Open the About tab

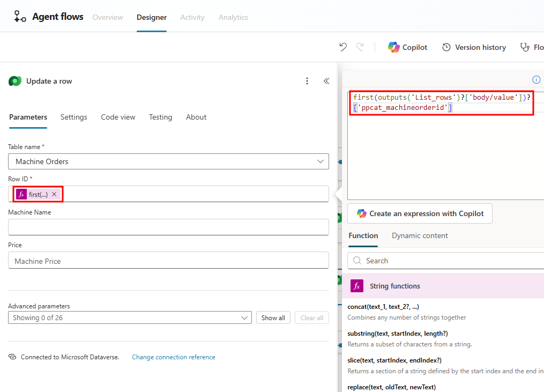tap(196, 117)
